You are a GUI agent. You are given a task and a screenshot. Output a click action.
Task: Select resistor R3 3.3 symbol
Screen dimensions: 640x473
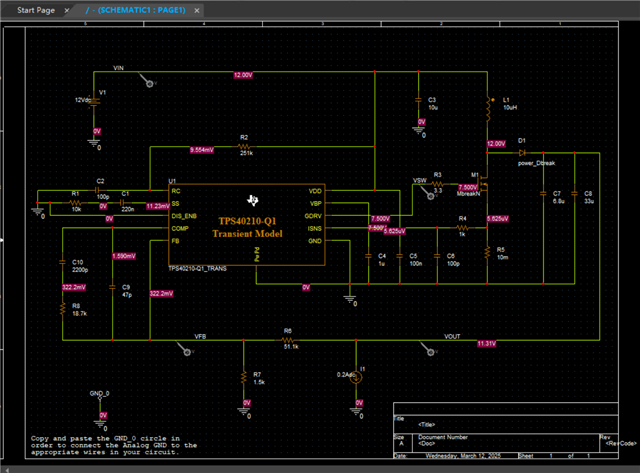(437, 184)
